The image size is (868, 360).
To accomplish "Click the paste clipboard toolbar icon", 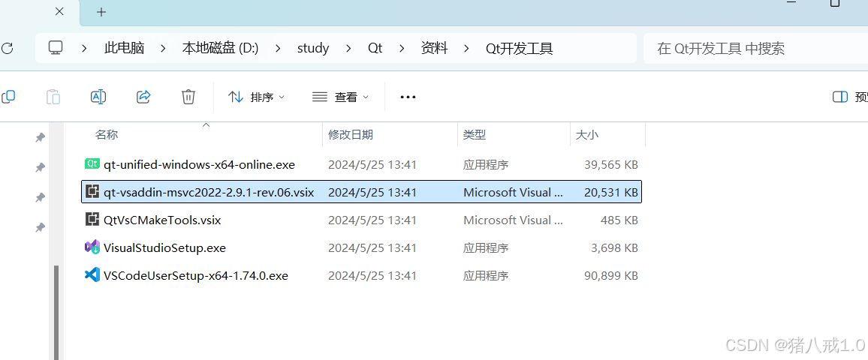I will pos(53,97).
